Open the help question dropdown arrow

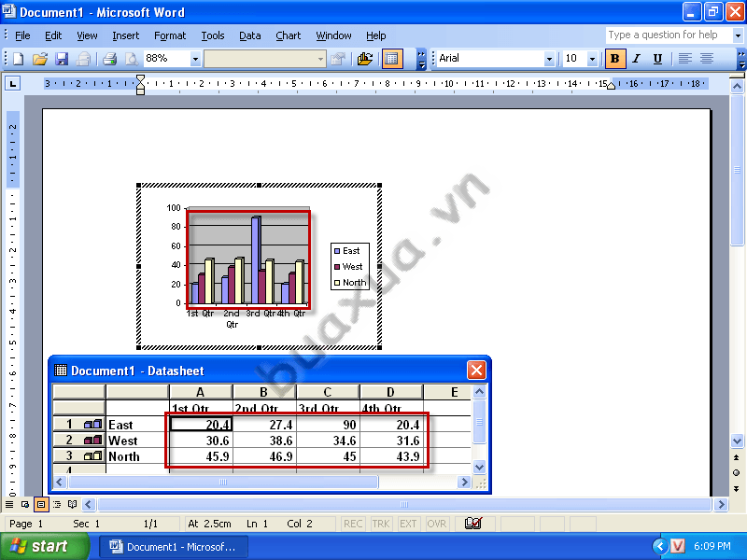tap(738, 35)
